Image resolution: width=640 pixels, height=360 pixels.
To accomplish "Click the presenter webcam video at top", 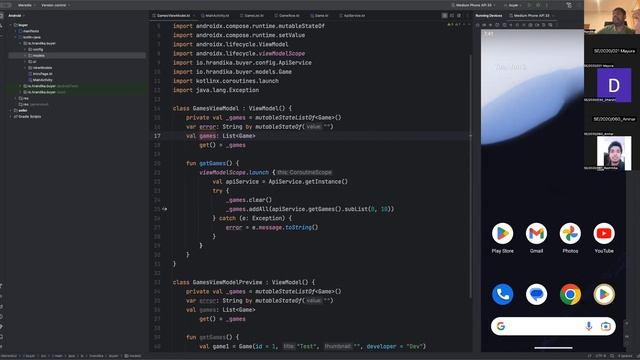I will pyautogui.click(x=612, y=17).
